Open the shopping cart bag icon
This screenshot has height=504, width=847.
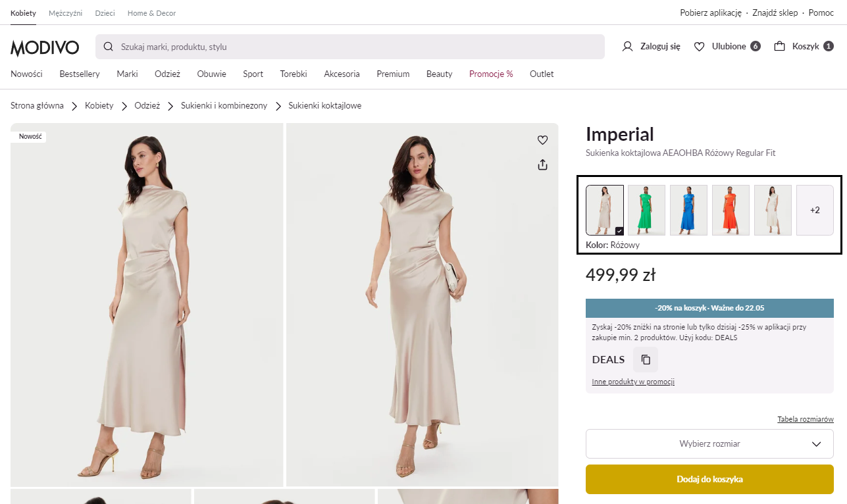point(779,47)
